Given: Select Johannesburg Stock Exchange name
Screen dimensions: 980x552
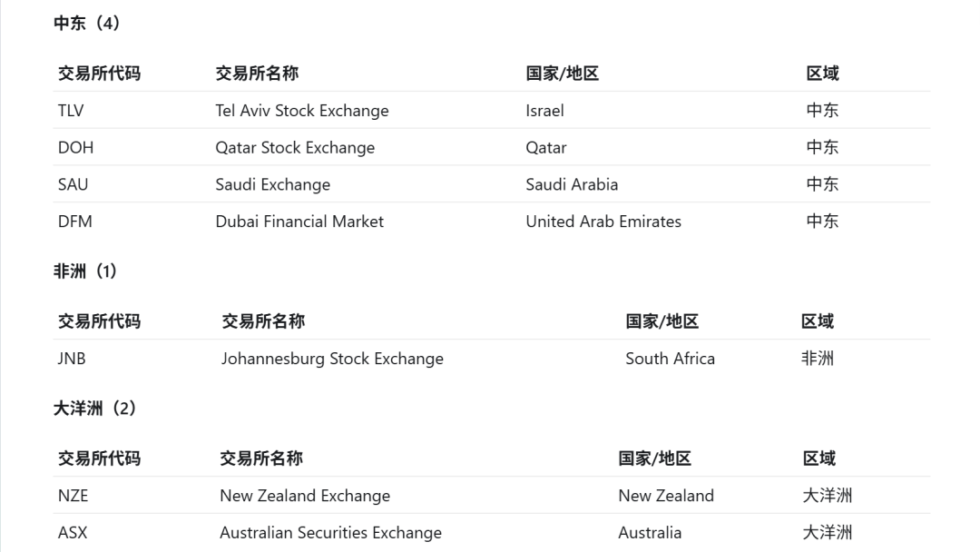Looking at the screenshot, I should coord(332,359).
